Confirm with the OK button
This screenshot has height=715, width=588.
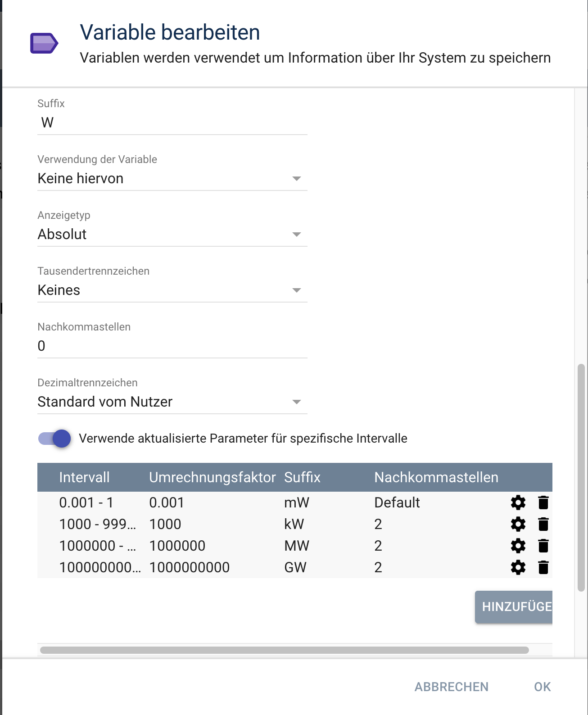tap(542, 687)
